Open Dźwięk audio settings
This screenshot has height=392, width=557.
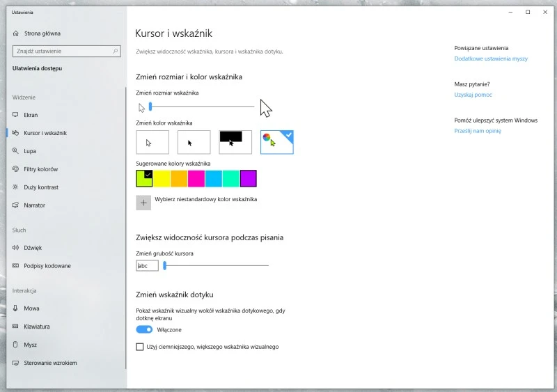pyautogui.click(x=33, y=248)
